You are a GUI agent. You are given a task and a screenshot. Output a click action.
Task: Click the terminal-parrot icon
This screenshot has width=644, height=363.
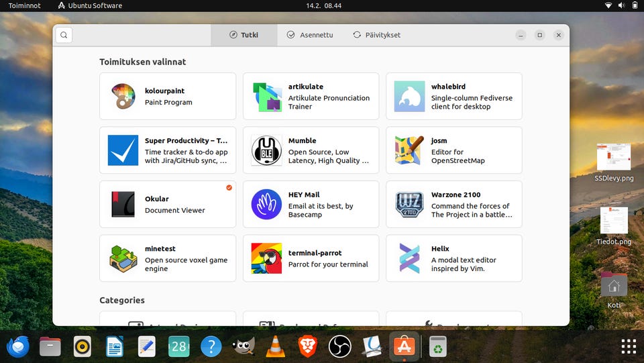pos(266,258)
